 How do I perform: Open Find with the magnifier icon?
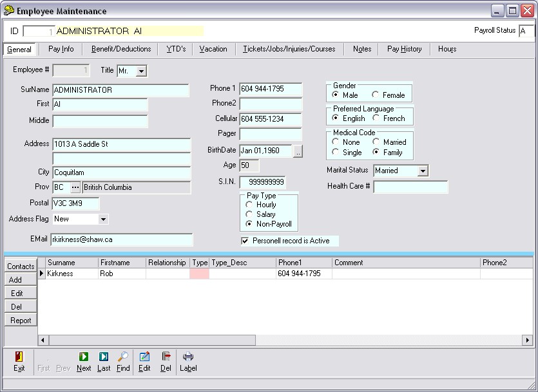123,357
